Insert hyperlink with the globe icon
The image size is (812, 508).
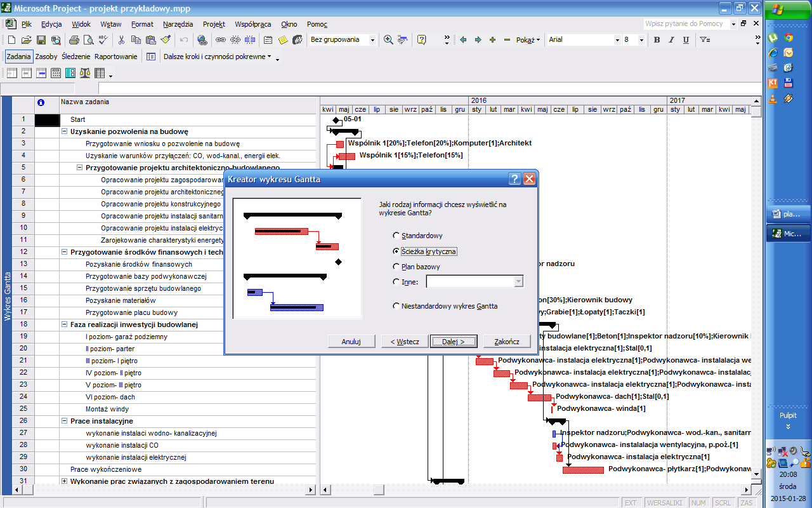(202, 40)
